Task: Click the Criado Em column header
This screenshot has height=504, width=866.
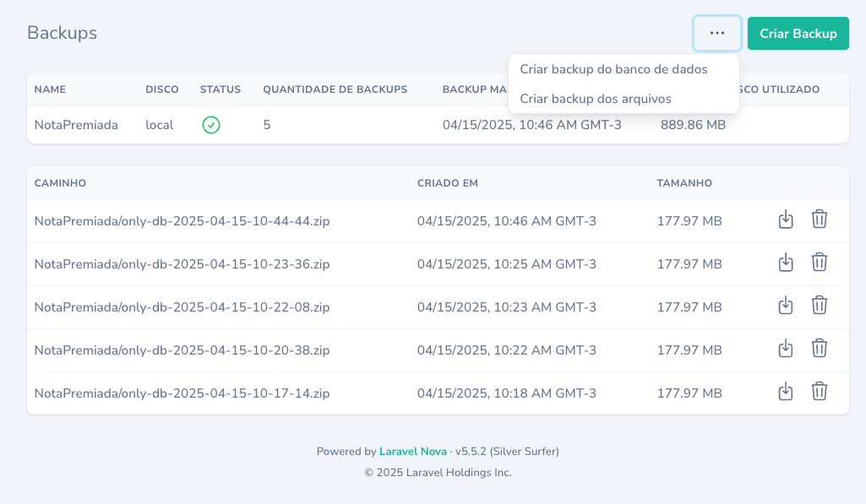Action: point(448,183)
